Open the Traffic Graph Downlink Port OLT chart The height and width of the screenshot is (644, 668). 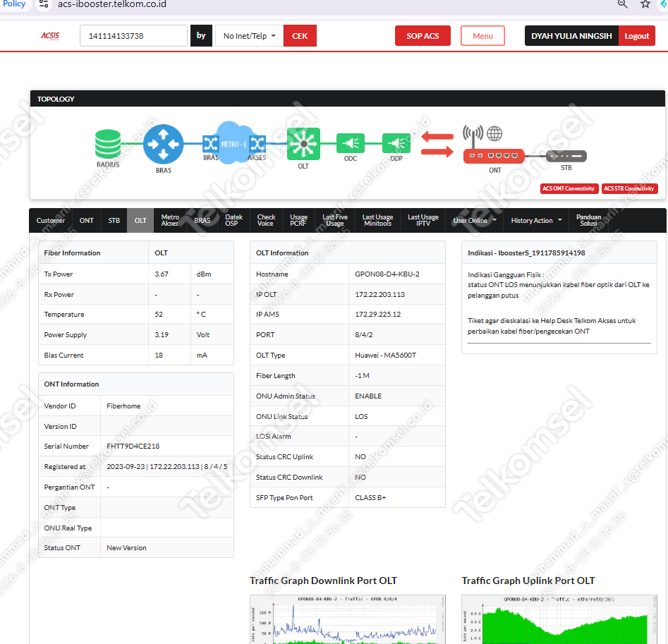click(x=348, y=619)
